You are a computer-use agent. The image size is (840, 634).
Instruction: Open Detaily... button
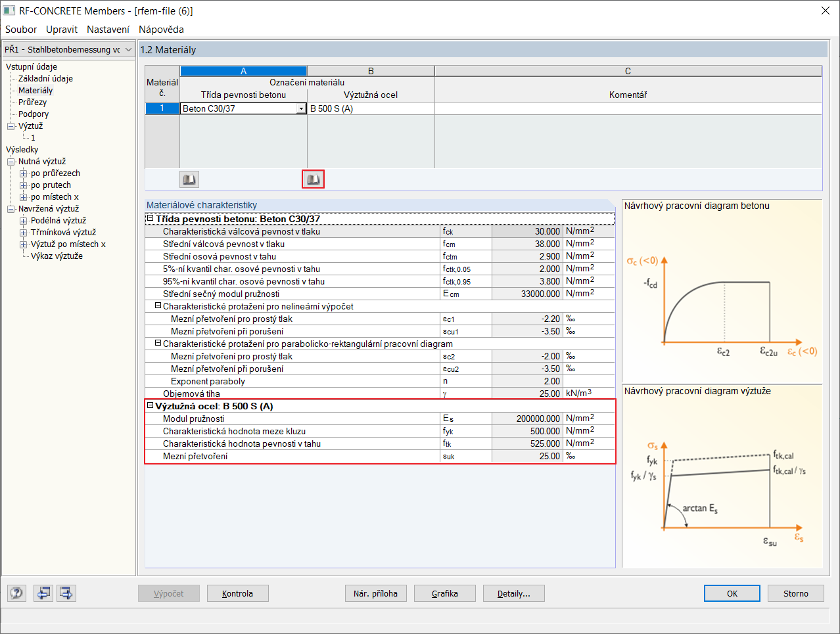click(514, 593)
